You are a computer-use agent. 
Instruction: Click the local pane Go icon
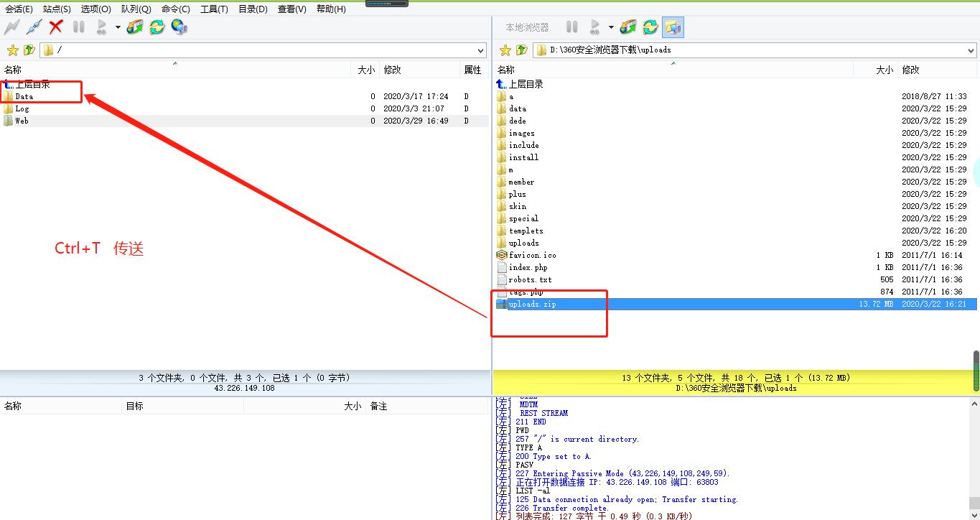pyautogui.click(x=594, y=27)
